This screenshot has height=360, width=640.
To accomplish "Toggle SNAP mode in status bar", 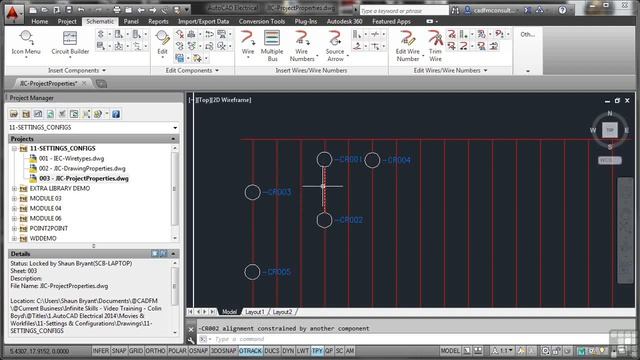I will coord(119,351).
